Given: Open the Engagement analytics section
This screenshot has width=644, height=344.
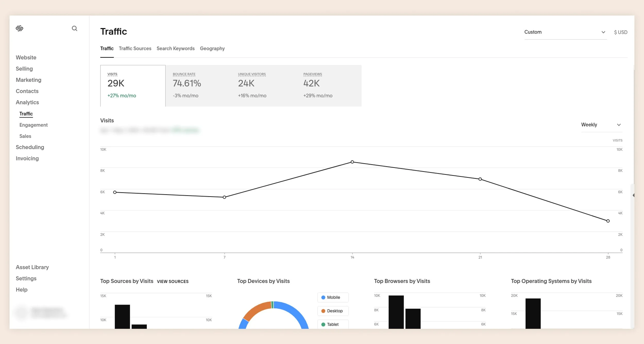Looking at the screenshot, I should 33,125.
